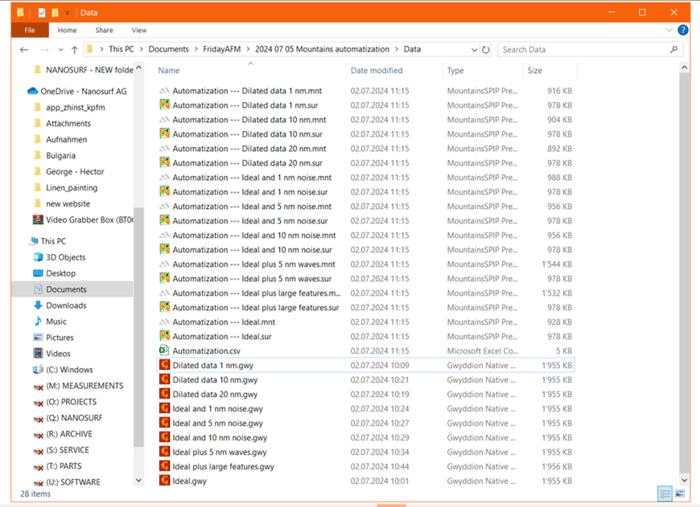This screenshot has width=700, height=507.
Task: Switch to large icons view in status bar
Action: 680,493
